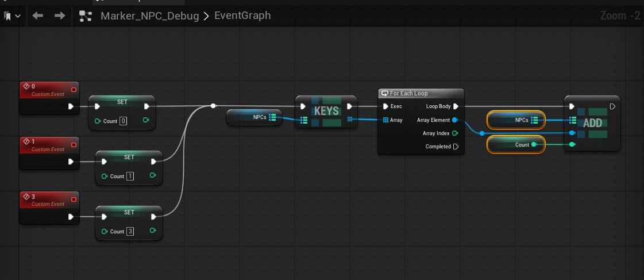The image size is (644, 280).
Task: Click the red delegate pin on event 0
Action: click(x=74, y=90)
